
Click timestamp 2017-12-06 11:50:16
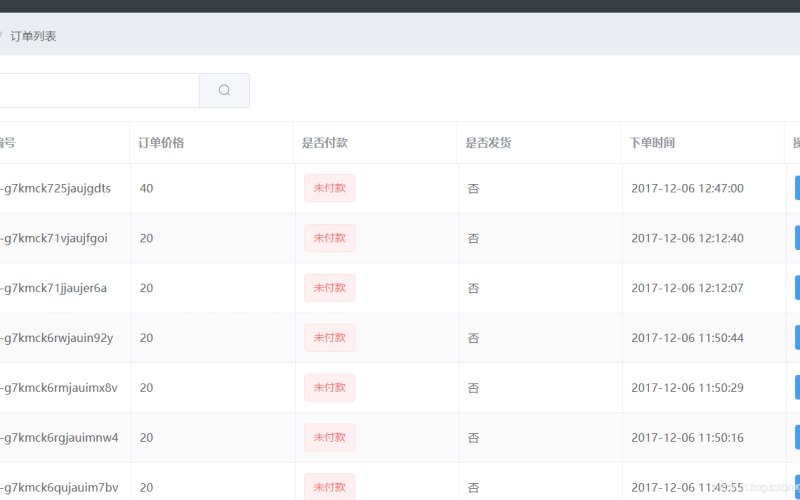tap(687, 438)
